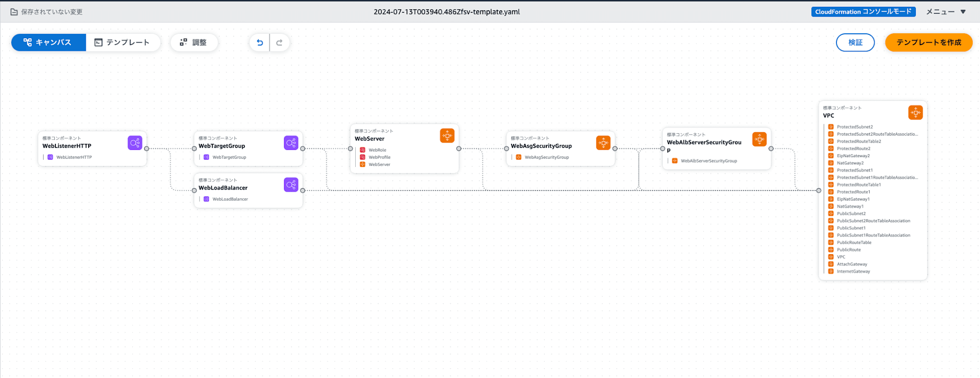The image size is (980, 378).
Task: Select the WebRole resource icon
Action: tap(363, 150)
